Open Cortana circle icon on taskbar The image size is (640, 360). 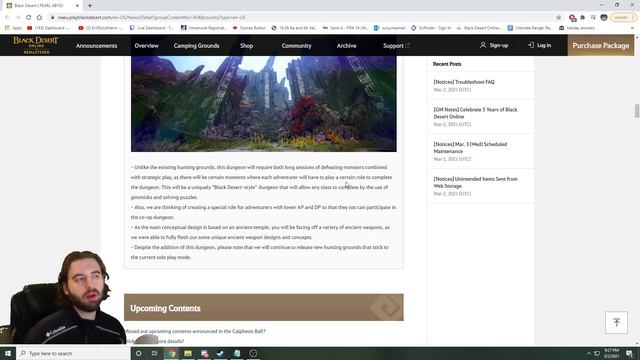pos(139,353)
